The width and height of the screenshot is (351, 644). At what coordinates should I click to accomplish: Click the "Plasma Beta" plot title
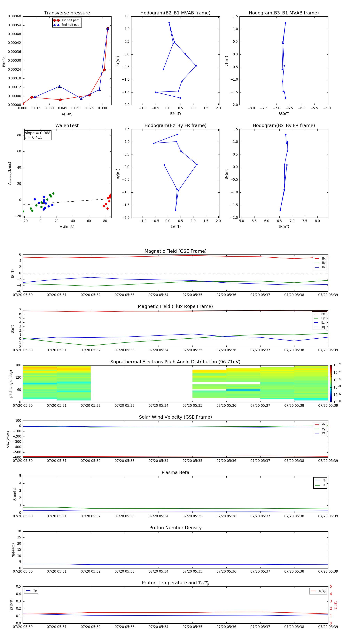tap(175, 472)
